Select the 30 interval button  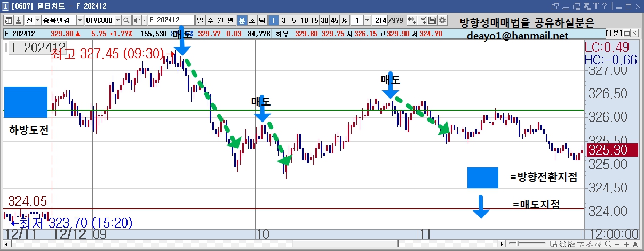pos(324,20)
